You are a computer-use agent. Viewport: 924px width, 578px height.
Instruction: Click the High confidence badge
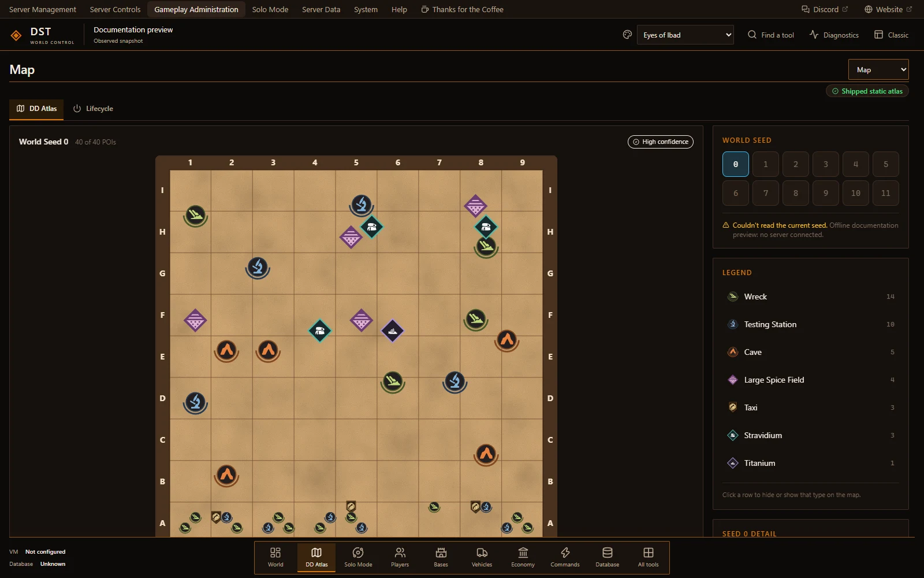[x=661, y=142]
